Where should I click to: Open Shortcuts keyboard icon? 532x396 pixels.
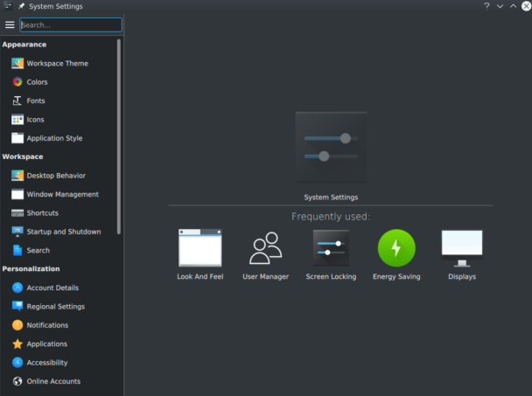click(x=17, y=213)
